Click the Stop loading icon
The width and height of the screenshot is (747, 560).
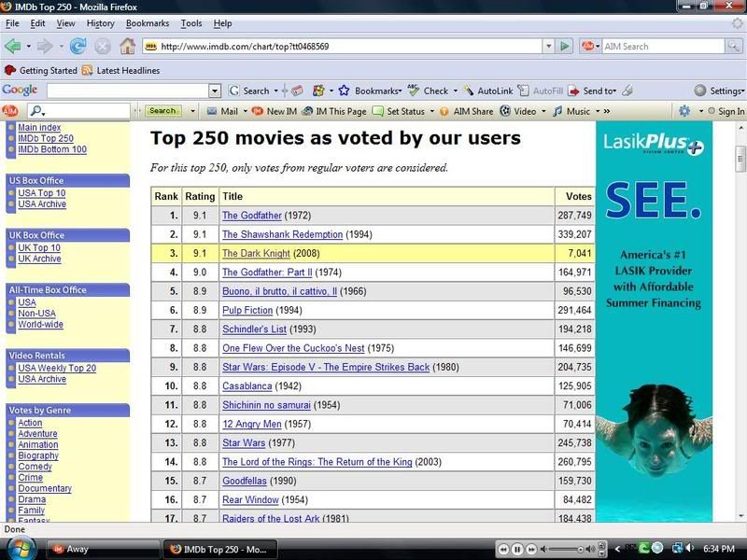tap(102, 46)
